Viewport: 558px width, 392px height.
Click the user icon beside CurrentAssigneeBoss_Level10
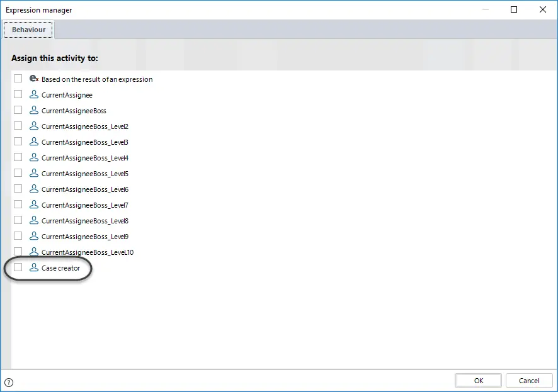34,251
